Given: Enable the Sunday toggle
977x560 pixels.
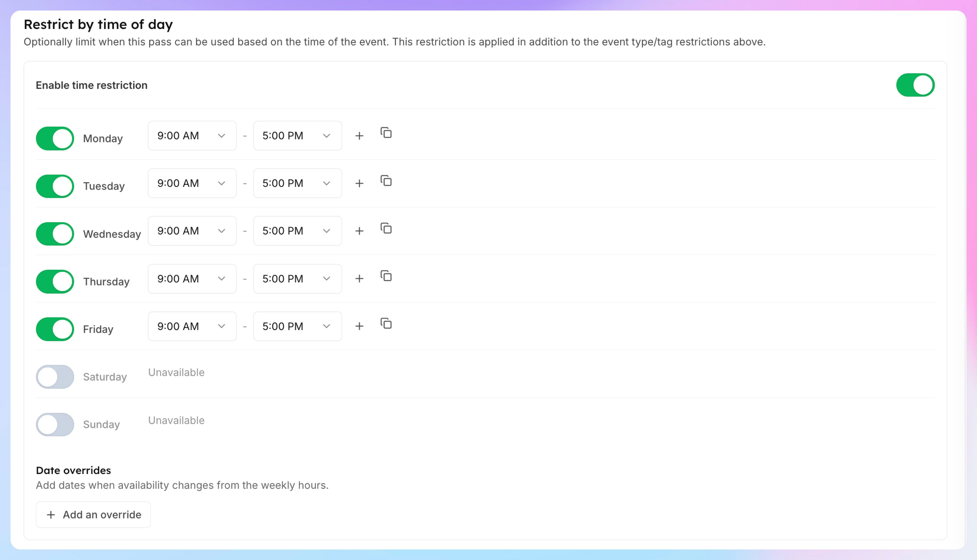Looking at the screenshot, I should tap(55, 425).
